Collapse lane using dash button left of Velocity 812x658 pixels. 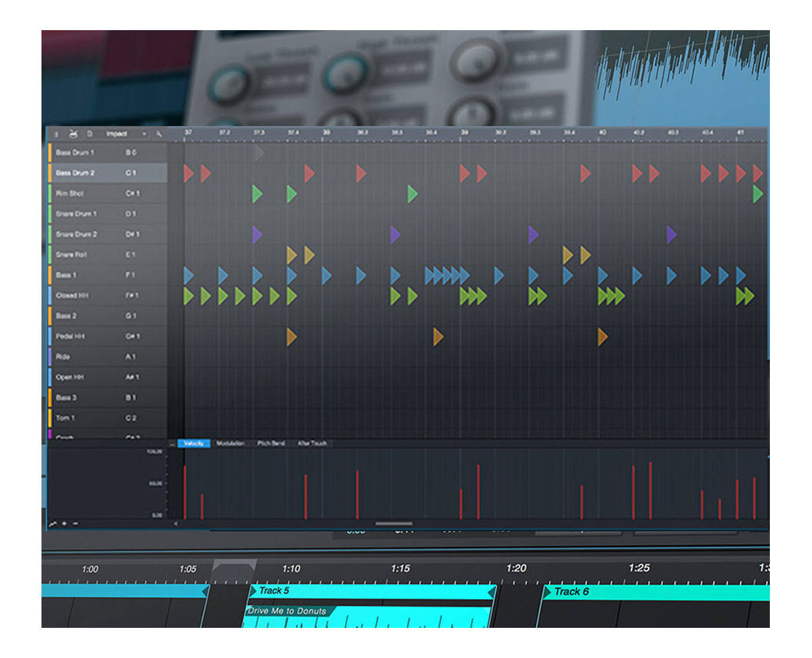172,443
